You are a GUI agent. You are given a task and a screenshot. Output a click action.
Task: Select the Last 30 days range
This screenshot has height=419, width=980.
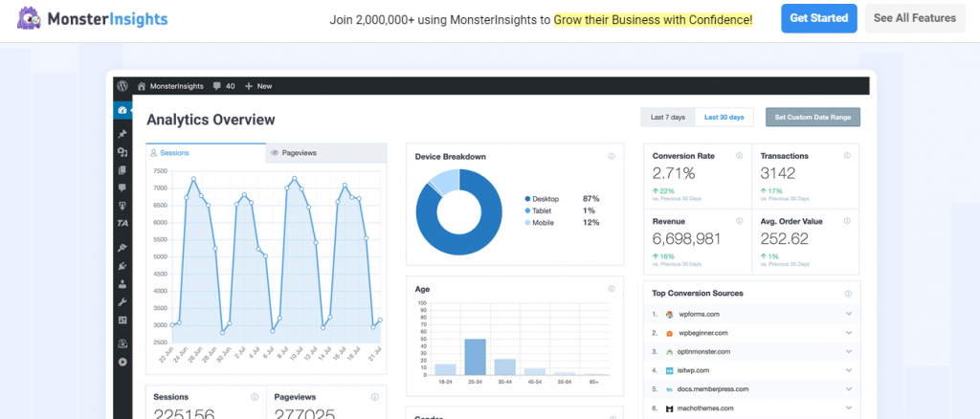(724, 118)
